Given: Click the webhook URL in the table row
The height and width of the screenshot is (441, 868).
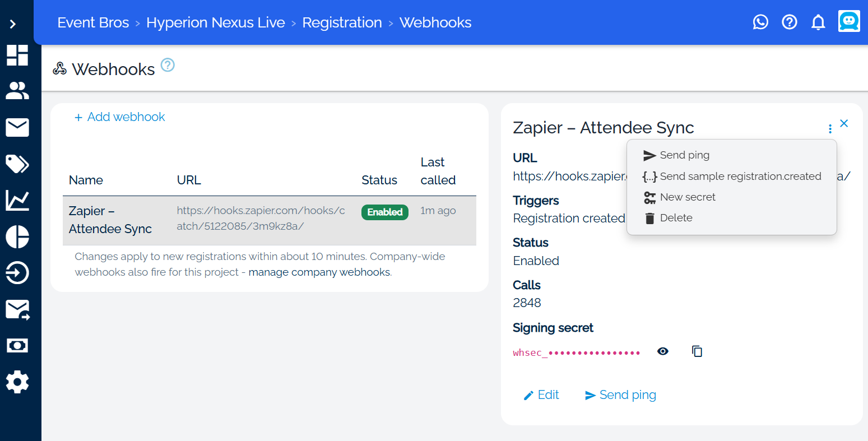Looking at the screenshot, I should tap(261, 219).
